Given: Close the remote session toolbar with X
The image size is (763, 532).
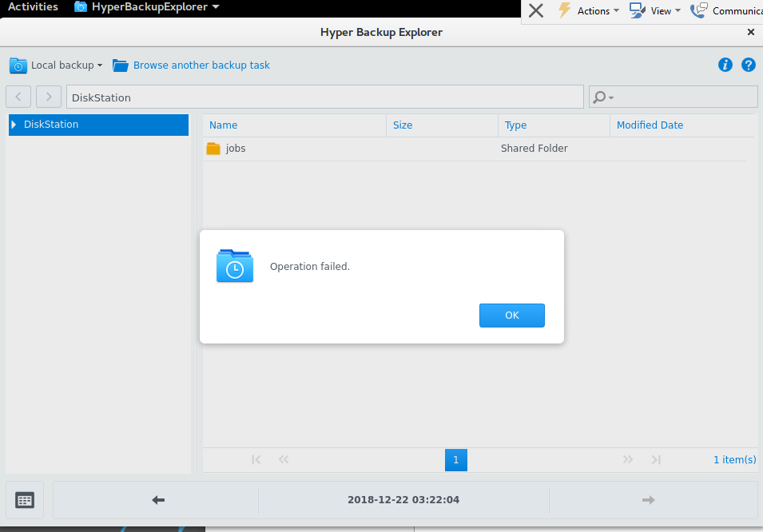Looking at the screenshot, I should point(536,10).
